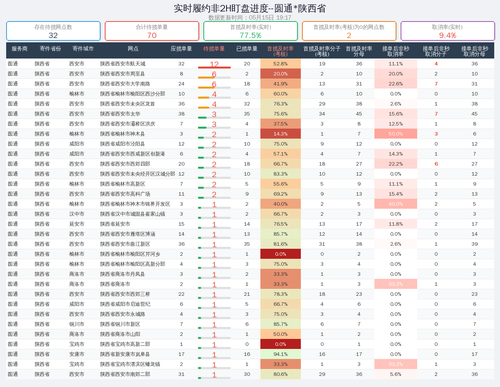This screenshot has width=500, height=387.
Task: Sort by the 服务商 column header
Action: pos(19,49)
